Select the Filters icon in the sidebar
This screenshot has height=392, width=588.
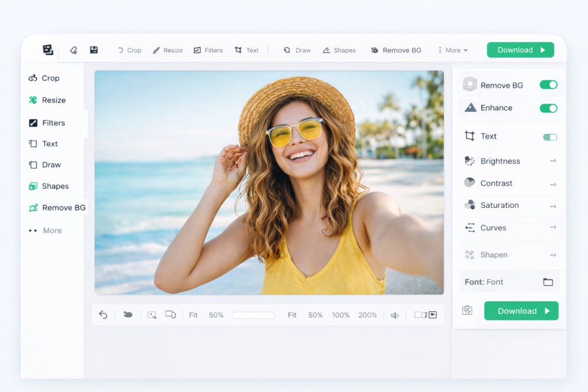click(x=33, y=122)
